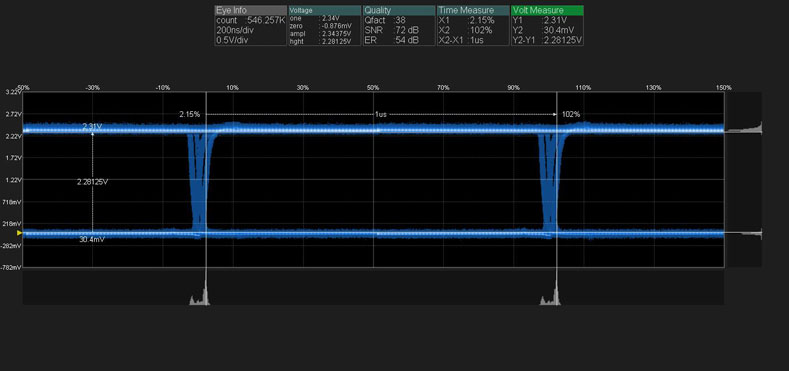Viewport: 789px width, 371px height.
Task: Click the voltage histogram beside the one level
Action: (x=744, y=129)
